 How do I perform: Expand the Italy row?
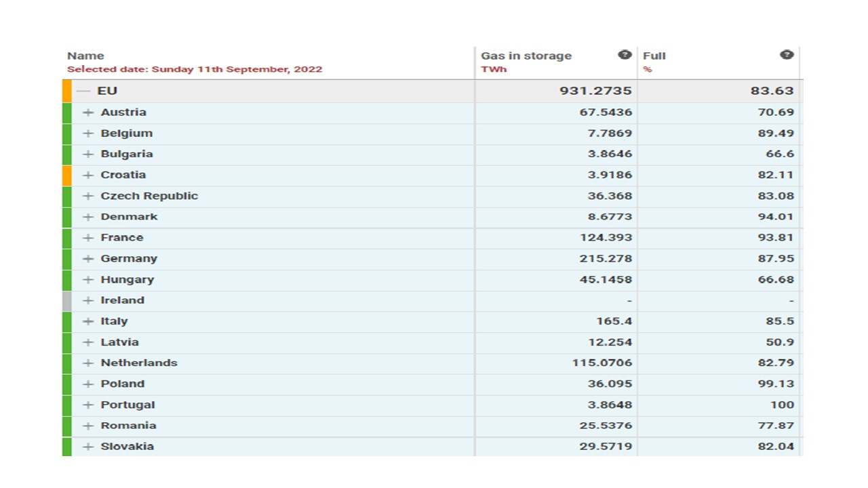pos(87,321)
